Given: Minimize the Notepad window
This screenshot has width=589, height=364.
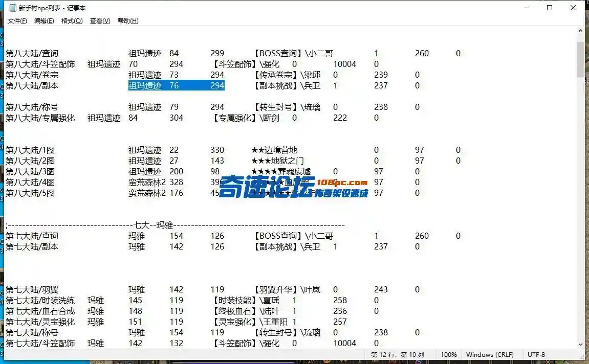Looking at the screenshot, I should pos(527,8).
